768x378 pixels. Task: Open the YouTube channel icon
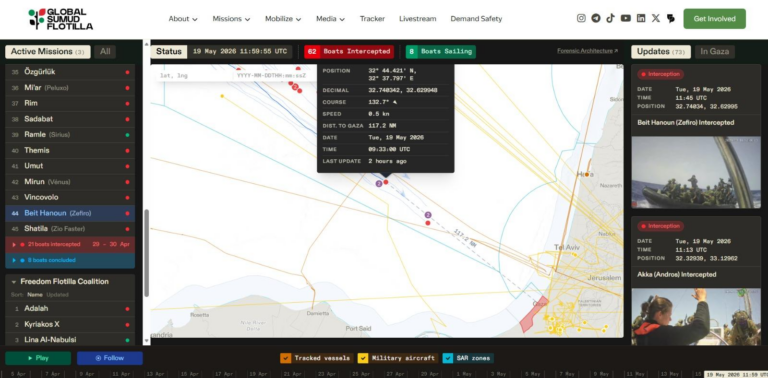pos(625,18)
